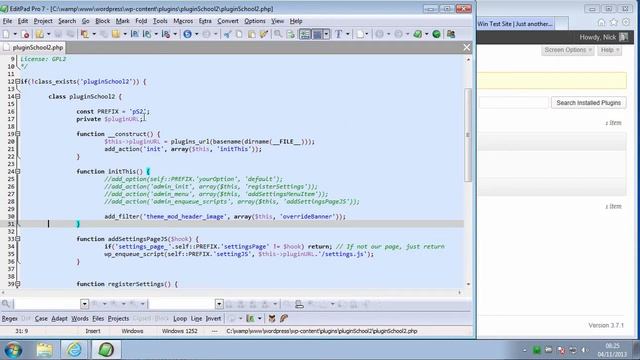Open the replace text history dropdown
Screen dimensions: 640x360
click(x=219, y=304)
